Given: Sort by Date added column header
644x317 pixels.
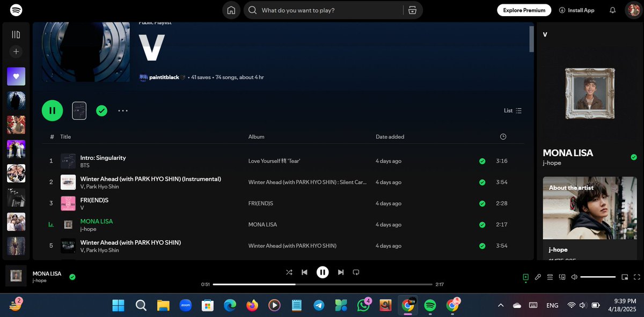Looking at the screenshot, I should point(390,137).
